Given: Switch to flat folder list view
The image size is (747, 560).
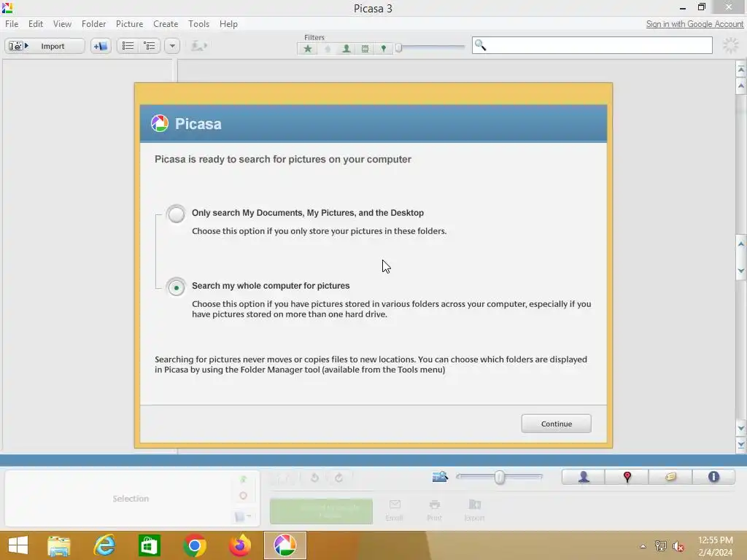Looking at the screenshot, I should point(128,46).
